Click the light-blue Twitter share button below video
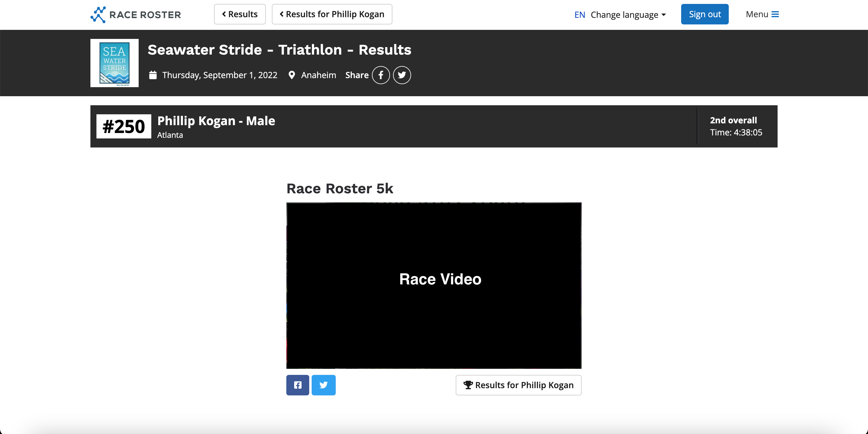This screenshot has width=868, height=434. [323, 385]
